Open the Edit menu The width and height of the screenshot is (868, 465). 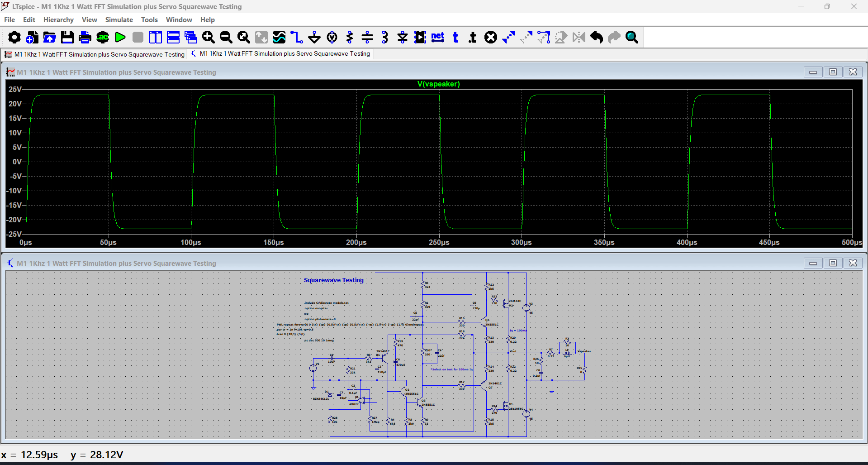29,20
